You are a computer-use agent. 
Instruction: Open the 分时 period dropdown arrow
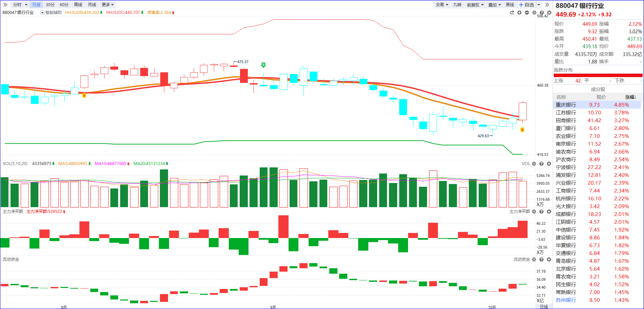click(26, 5)
